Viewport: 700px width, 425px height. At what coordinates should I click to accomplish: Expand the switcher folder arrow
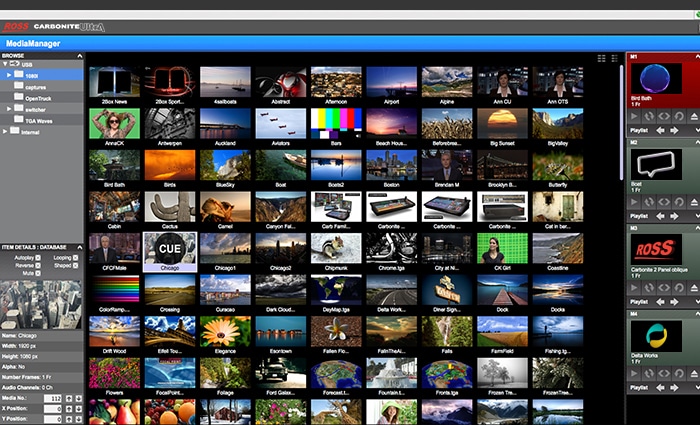click(8, 109)
